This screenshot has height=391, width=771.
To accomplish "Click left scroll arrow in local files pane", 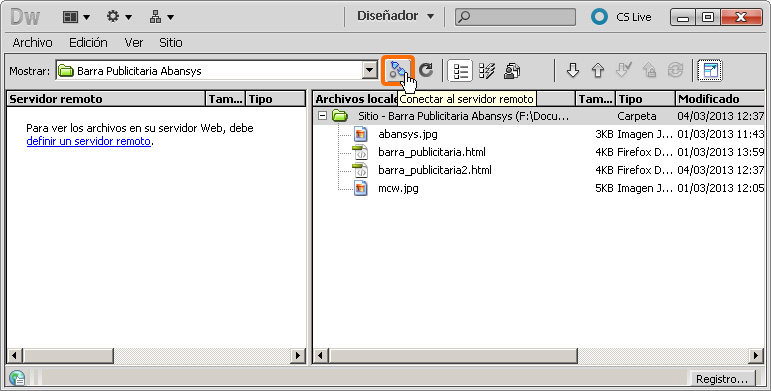I will (321, 355).
